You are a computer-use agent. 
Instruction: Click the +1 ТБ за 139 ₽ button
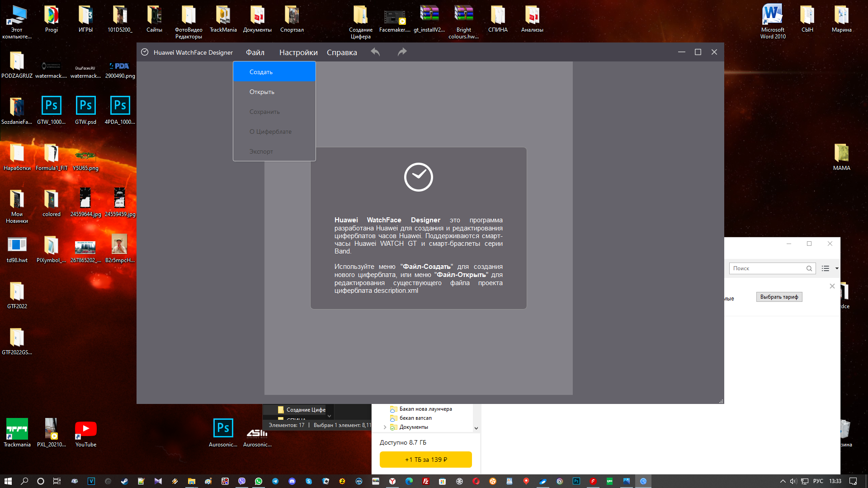426,460
